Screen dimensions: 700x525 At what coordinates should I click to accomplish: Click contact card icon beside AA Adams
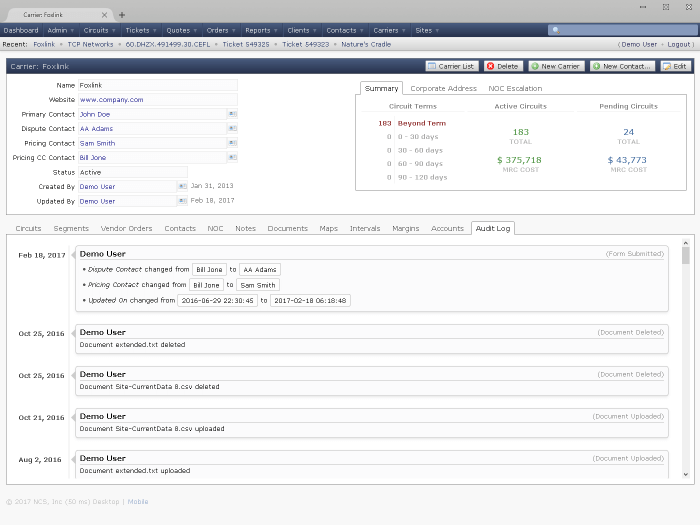tap(232, 129)
